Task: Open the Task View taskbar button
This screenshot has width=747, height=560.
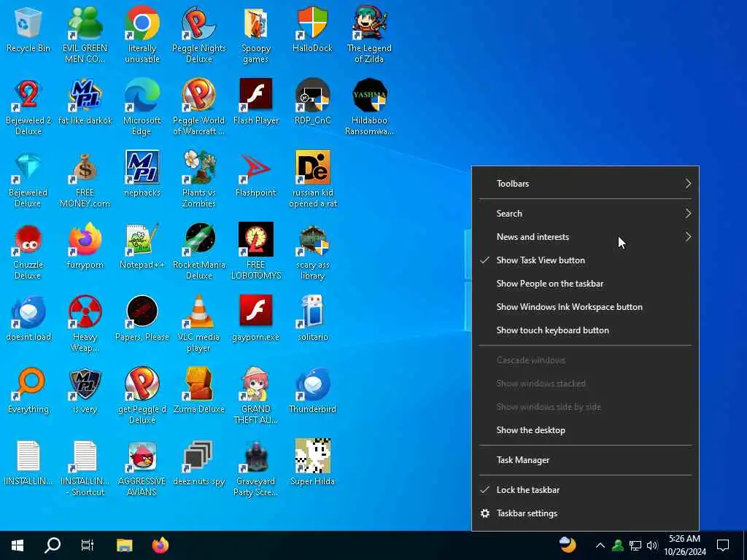Action: [x=88, y=545]
